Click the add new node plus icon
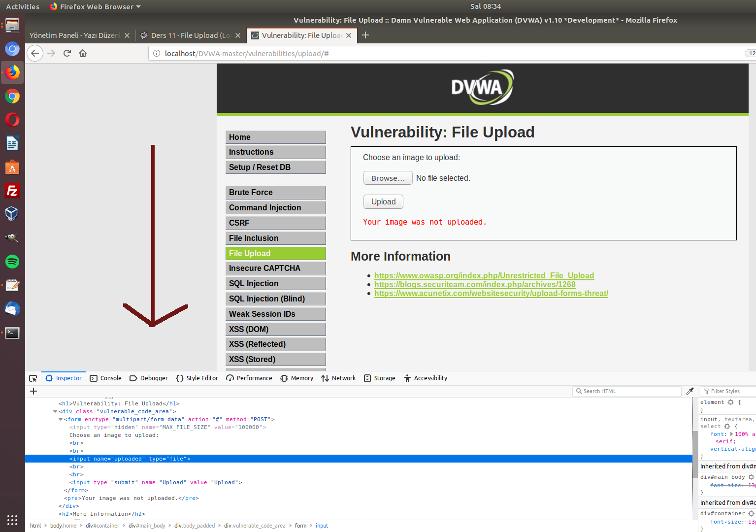This screenshot has height=532, width=756. tap(33, 391)
